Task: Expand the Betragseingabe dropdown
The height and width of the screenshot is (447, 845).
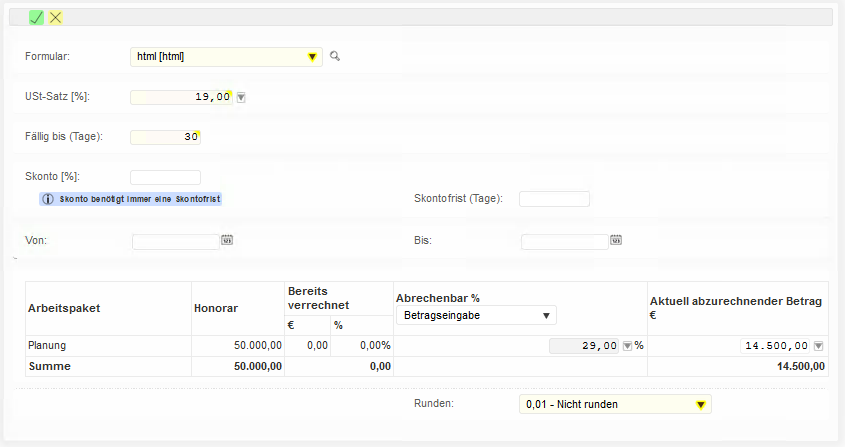Action: point(476,316)
